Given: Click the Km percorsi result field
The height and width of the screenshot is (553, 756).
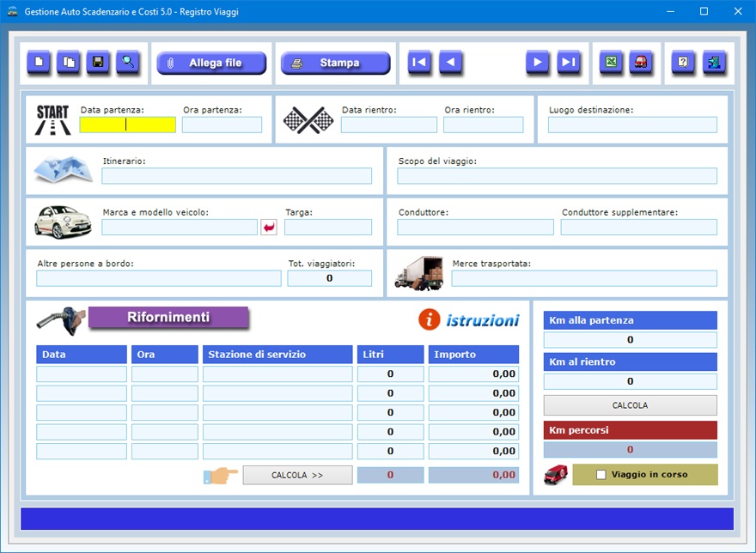Looking at the screenshot, I should pos(631,450).
